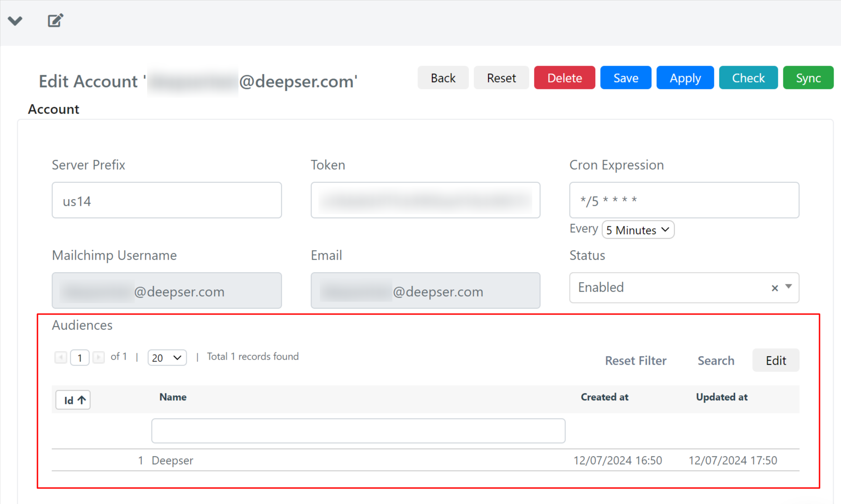The image size is (841, 504).
Task: Click Reset Filter in Audiences grid
Action: (x=635, y=360)
